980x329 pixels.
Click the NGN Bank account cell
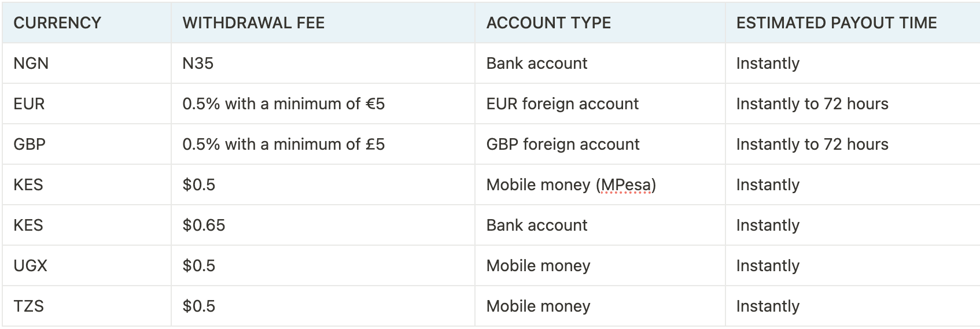tap(600, 63)
